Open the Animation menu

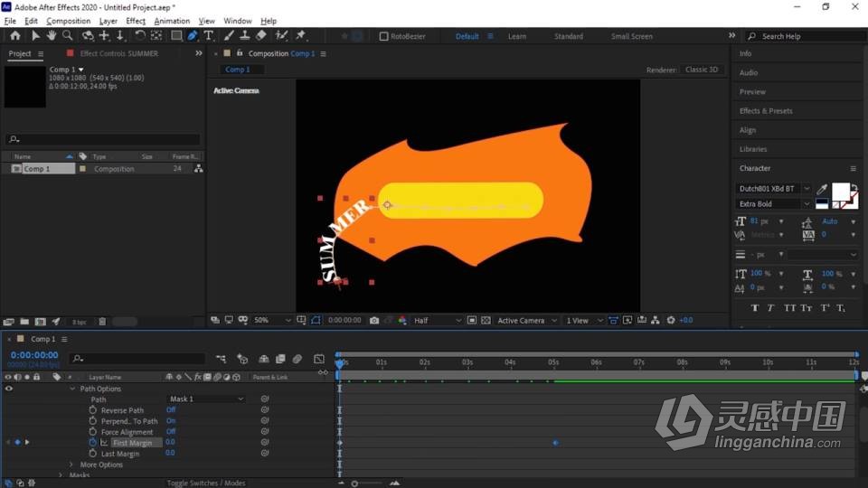[172, 21]
